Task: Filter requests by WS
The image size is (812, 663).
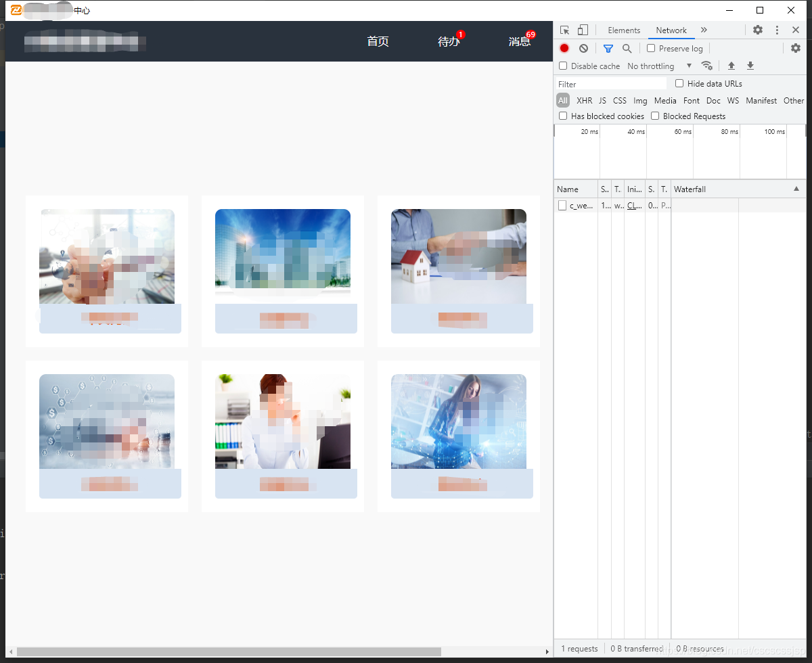Action: tap(733, 101)
